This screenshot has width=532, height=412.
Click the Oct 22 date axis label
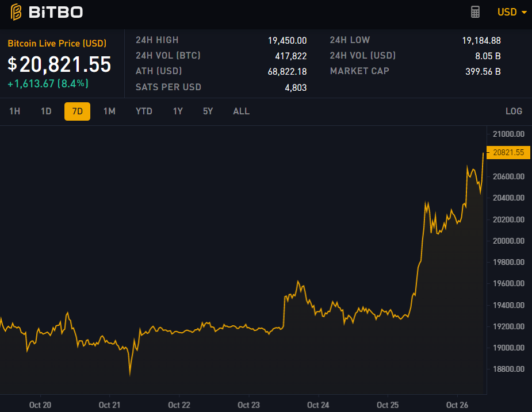click(x=179, y=405)
